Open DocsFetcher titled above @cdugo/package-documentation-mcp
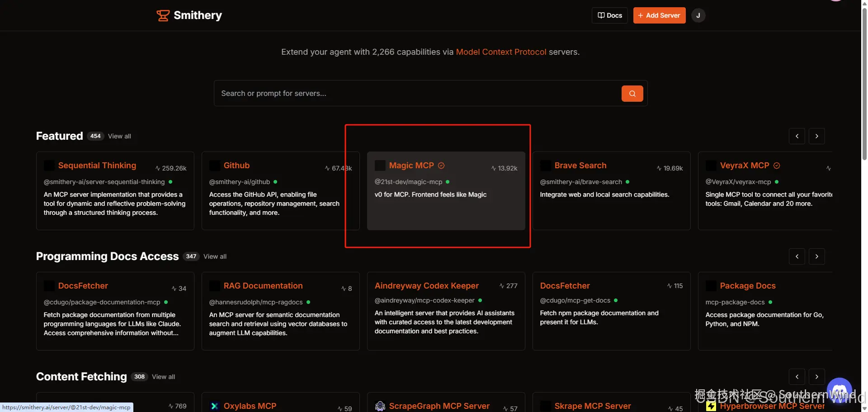This screenshot has width=868, height=412. pyautogui.click(x=83, y=286)
